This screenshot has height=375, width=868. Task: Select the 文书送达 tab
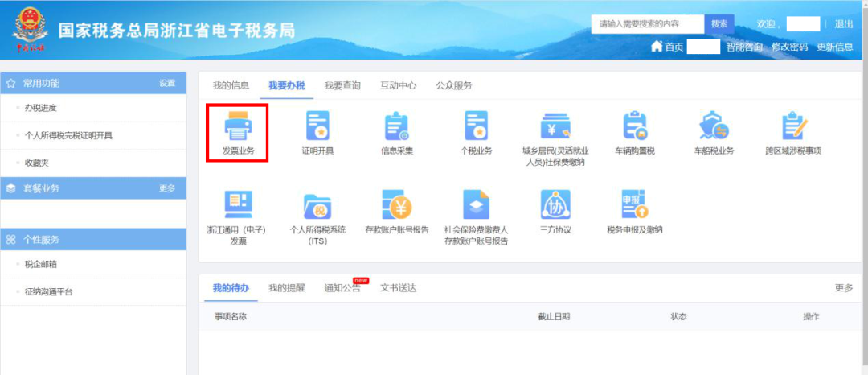[398, 288]
